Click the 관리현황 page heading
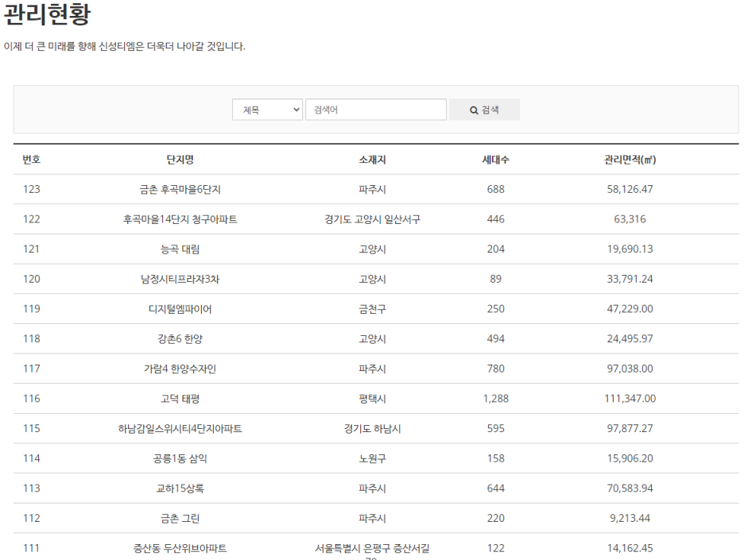Viewport: 744px width, 560px height. (46, 14)
